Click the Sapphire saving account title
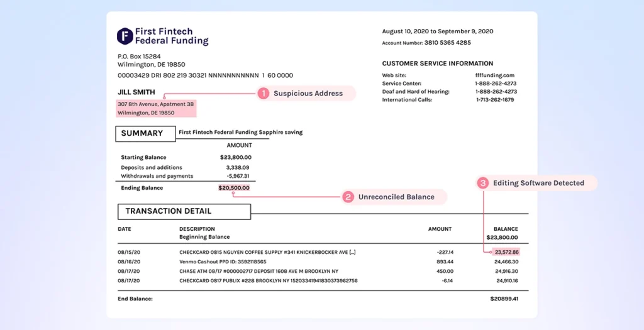 [x=241, y=132]
